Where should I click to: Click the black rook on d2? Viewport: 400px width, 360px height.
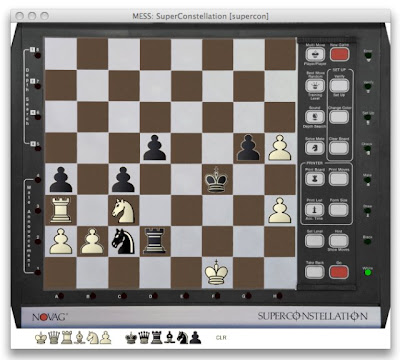click(155, 241)
